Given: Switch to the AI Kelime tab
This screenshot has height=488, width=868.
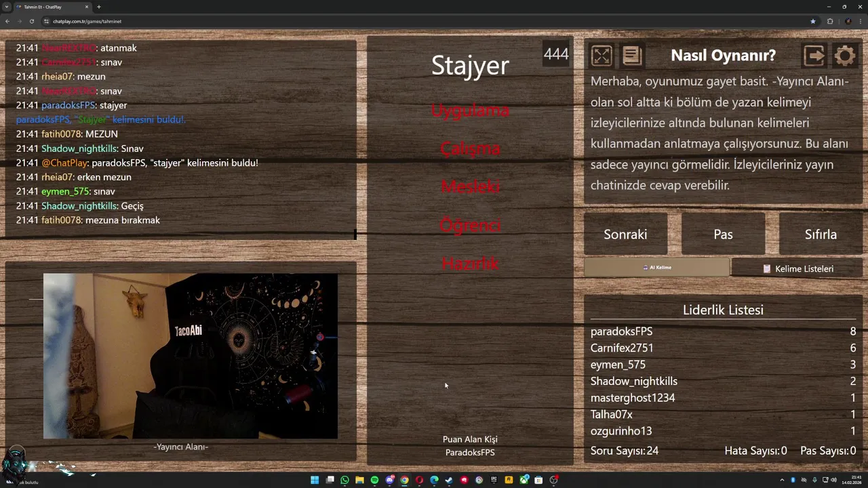Looking at the screenshot, I should point(656,268).
